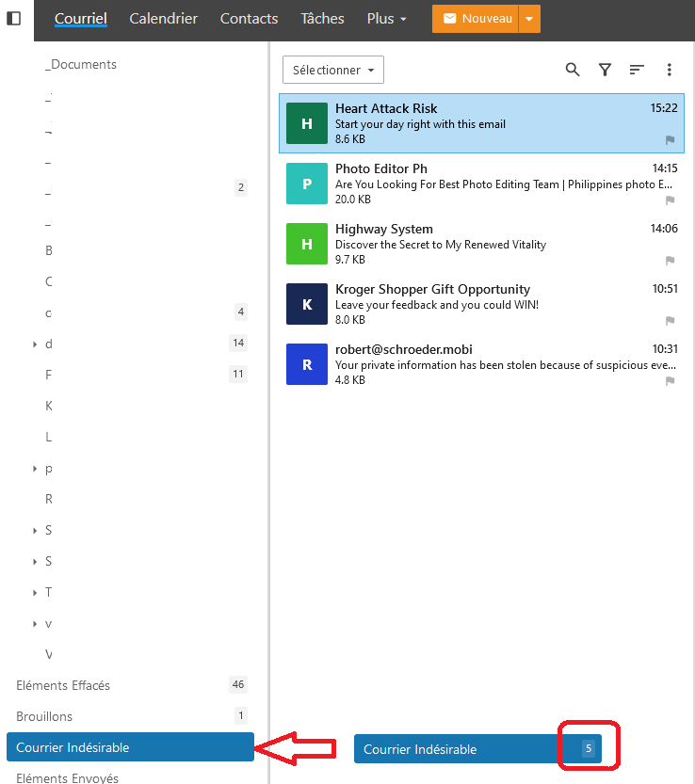695x784 pixels.
Task: Click the K avatar for Kroger Shopper
Action: click(x=307, y=304)
